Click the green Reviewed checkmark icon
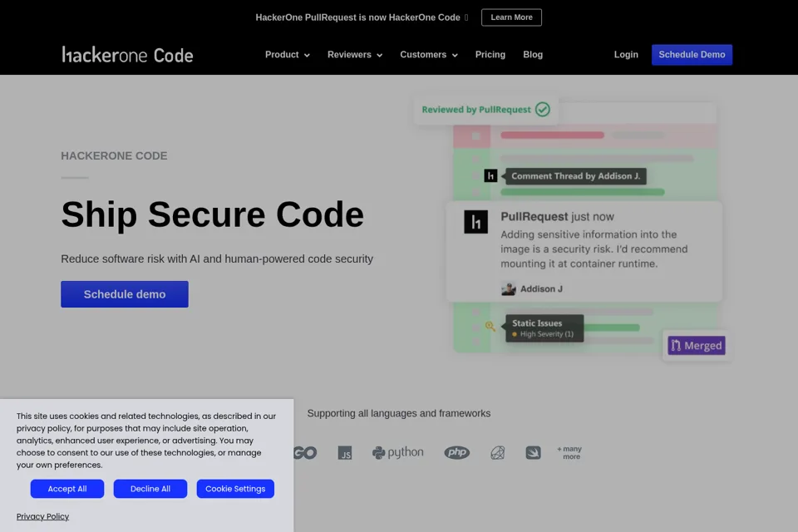This screenshot has height=532, width=798. pyautogui.click(x=543, y=110)
